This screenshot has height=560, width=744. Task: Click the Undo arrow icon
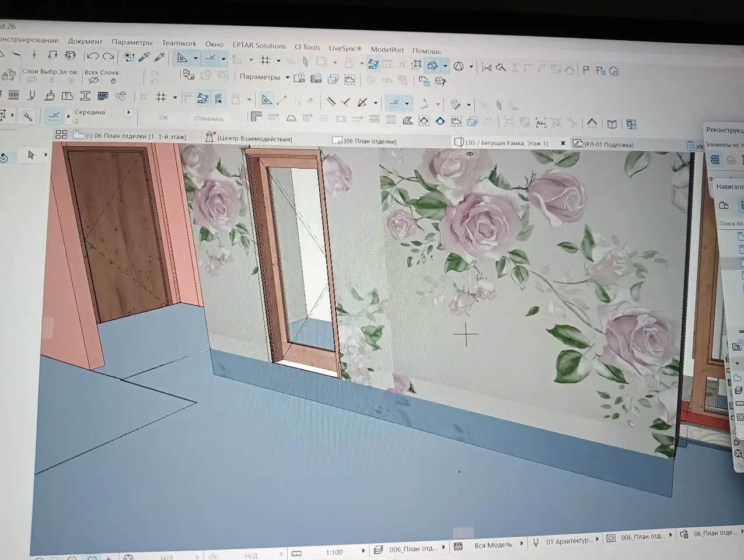click(92, 56)
